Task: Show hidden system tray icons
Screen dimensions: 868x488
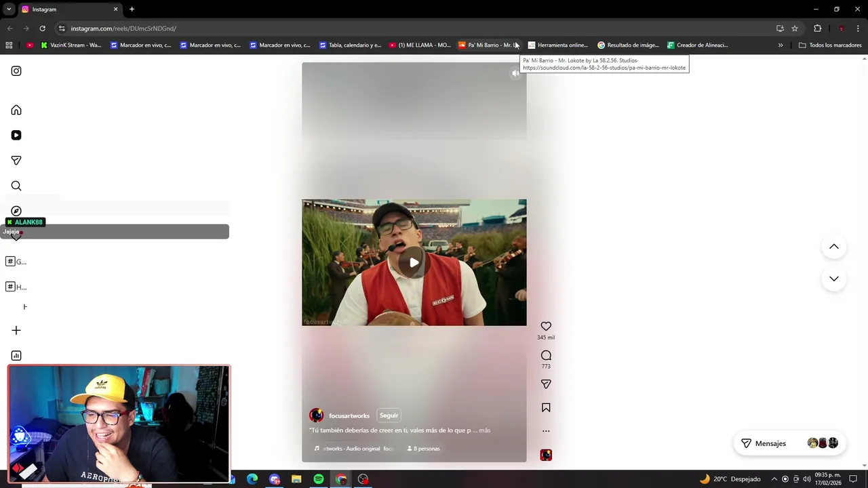Action: [774, 479]
